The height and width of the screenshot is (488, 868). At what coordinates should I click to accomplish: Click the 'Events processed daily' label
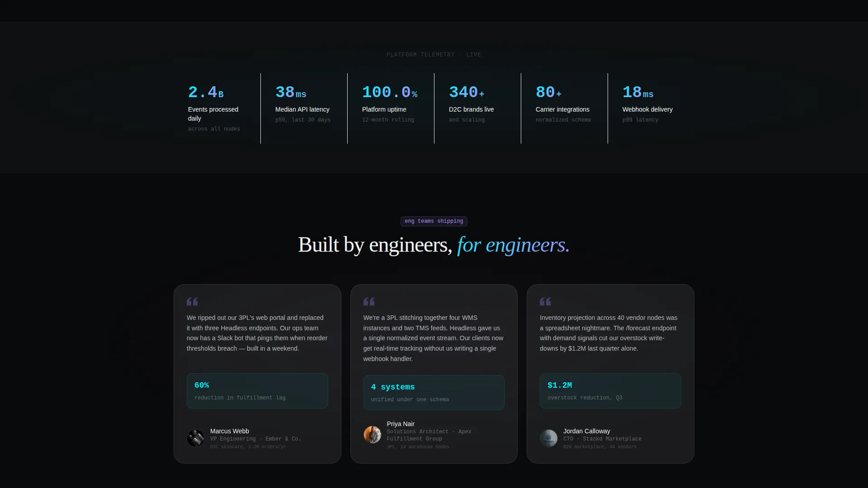point(213,114)
